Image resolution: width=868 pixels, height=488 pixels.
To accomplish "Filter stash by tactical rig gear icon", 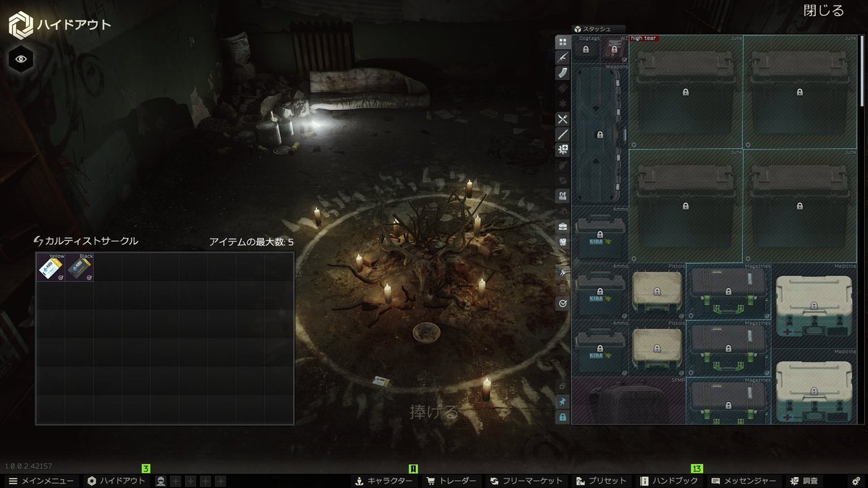I will click(562, 196).
